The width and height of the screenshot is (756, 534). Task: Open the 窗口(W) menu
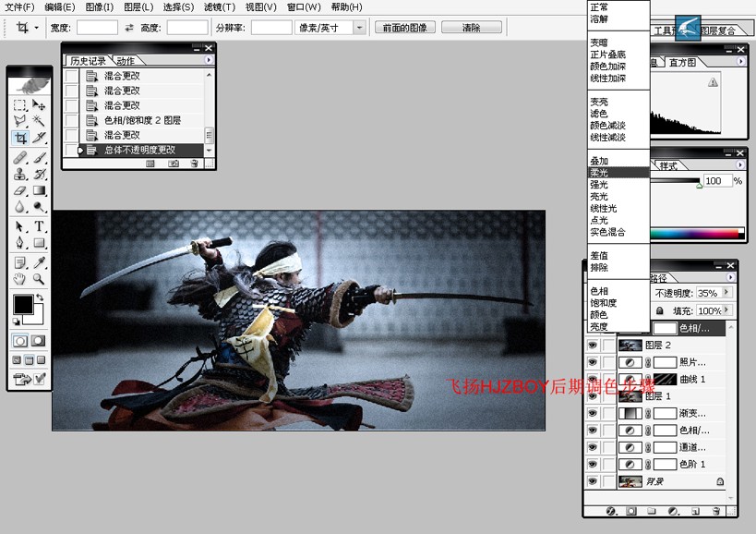[x=304, y=7]
